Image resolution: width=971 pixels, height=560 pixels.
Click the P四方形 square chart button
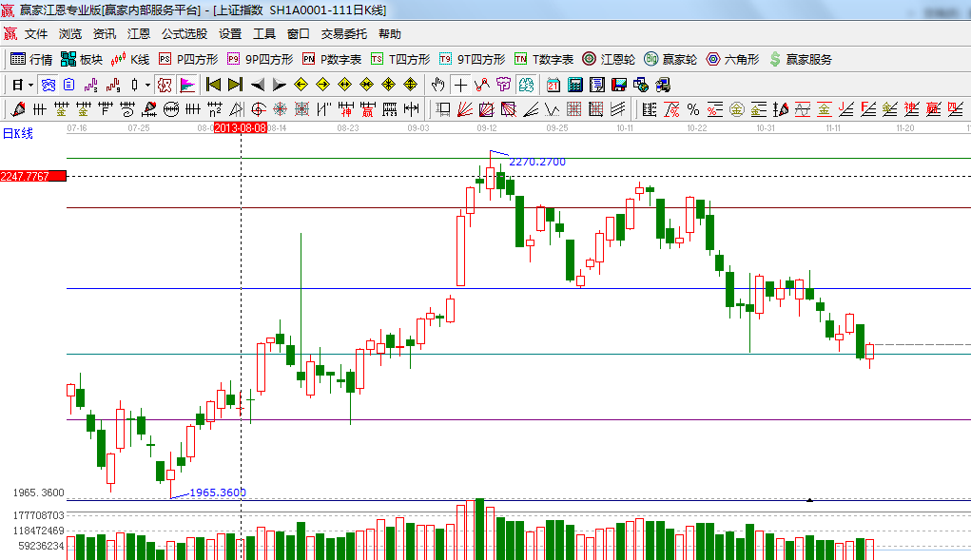[187, 59]
